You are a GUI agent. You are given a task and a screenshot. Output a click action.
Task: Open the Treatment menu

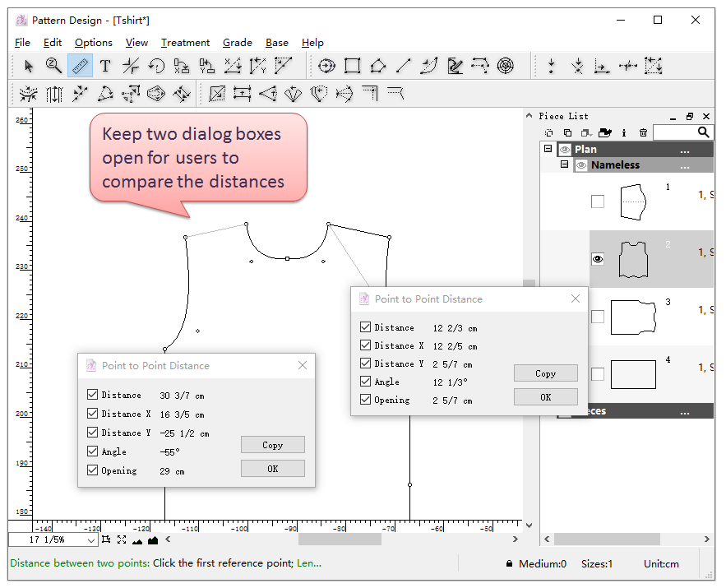185,43
